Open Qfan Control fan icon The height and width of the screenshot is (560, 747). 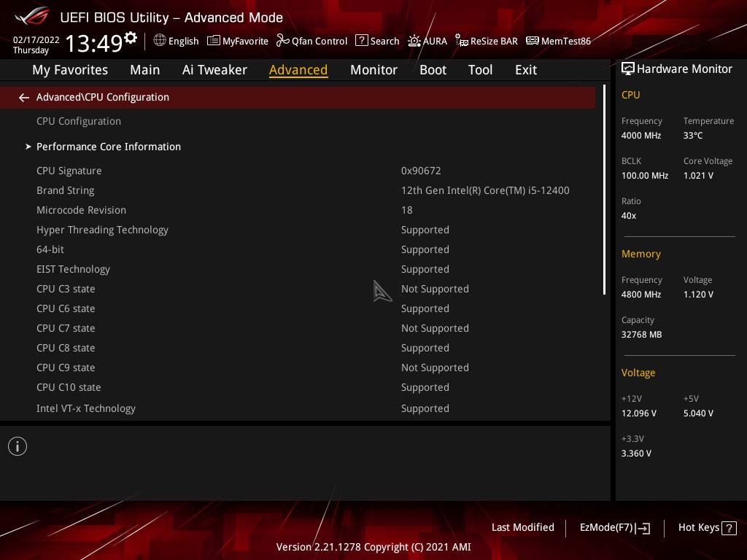(x=283, y=41)
